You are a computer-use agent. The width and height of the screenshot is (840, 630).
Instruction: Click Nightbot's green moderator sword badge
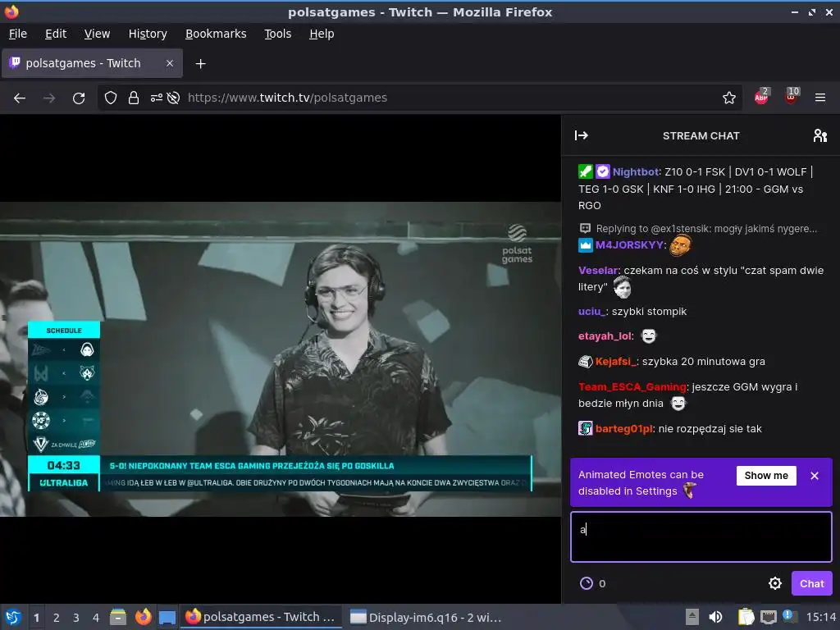[x=586, y=172]
